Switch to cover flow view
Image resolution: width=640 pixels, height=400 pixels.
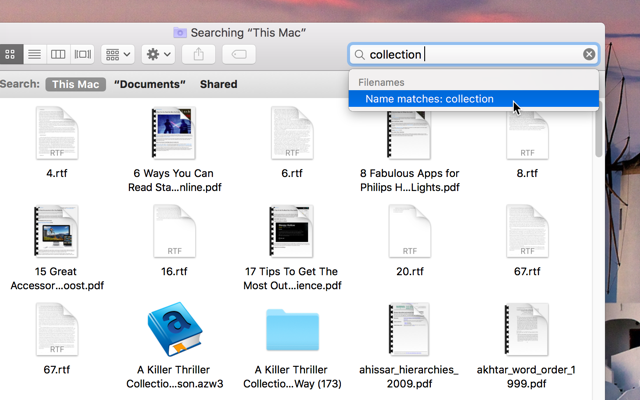pyautogui.click(x=83, y=54)
